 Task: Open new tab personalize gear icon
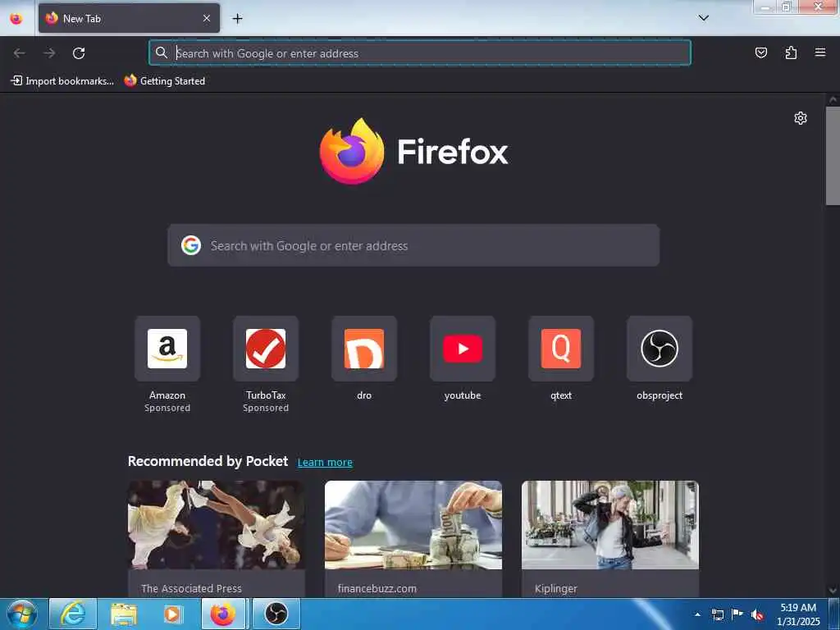801,118
